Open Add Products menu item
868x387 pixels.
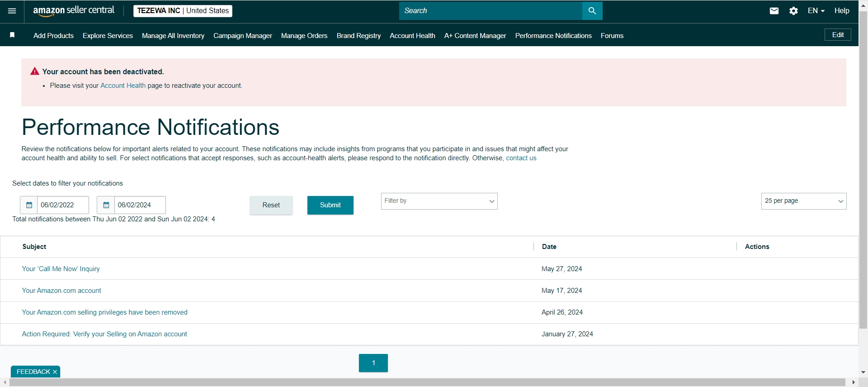pyautogui.click(x=53, y=36)
